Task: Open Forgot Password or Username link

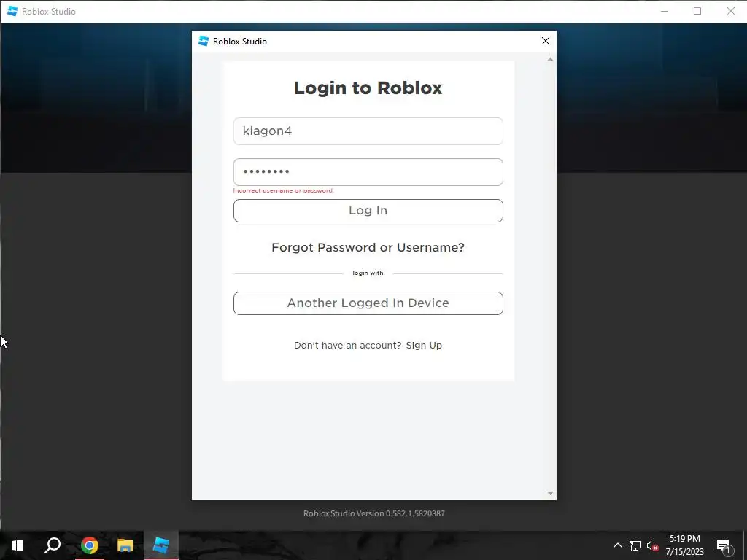Action: coord(368,248)
